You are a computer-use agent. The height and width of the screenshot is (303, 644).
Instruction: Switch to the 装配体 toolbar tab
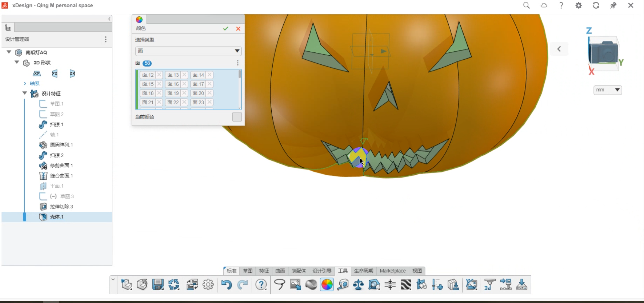pos(299,271)
